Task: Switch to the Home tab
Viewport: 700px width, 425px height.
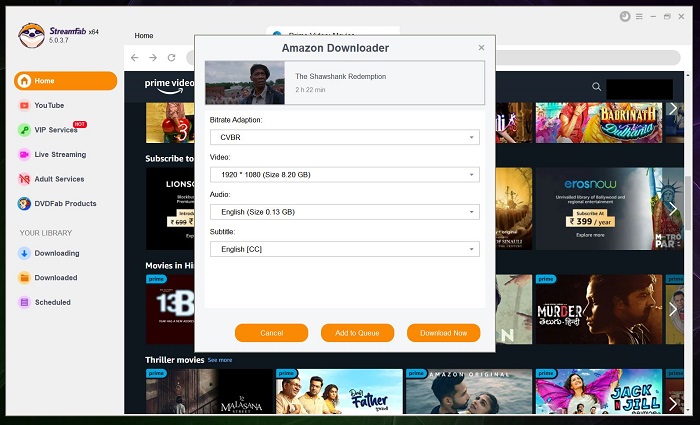Action: coord(144,35)
